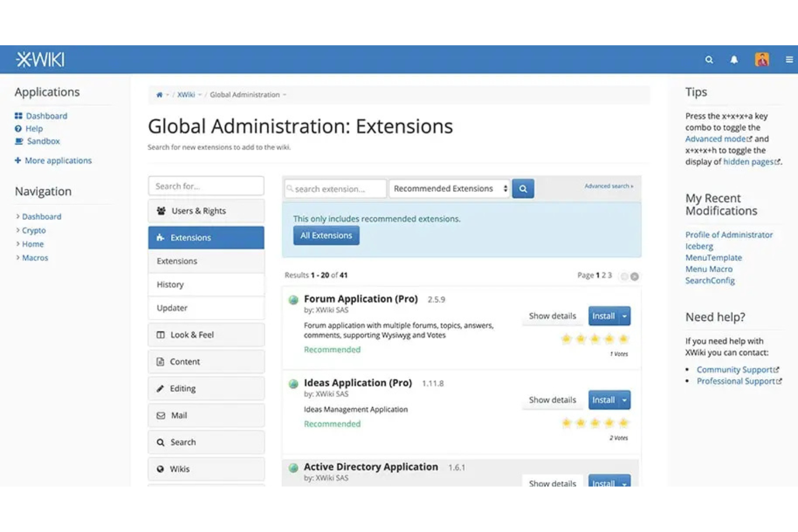The image size is (798, 532).
Task: Open the Wikis administration section
Action: [206, 469]
